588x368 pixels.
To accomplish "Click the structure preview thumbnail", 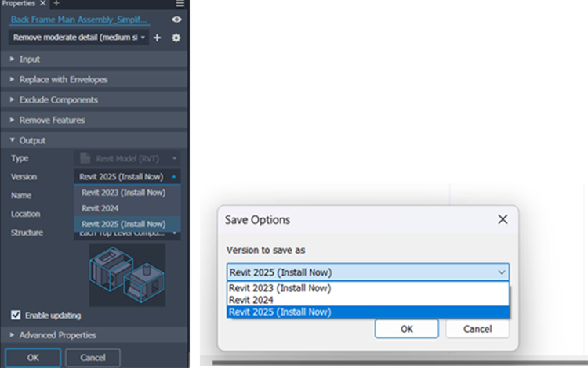I will [127, 275].
